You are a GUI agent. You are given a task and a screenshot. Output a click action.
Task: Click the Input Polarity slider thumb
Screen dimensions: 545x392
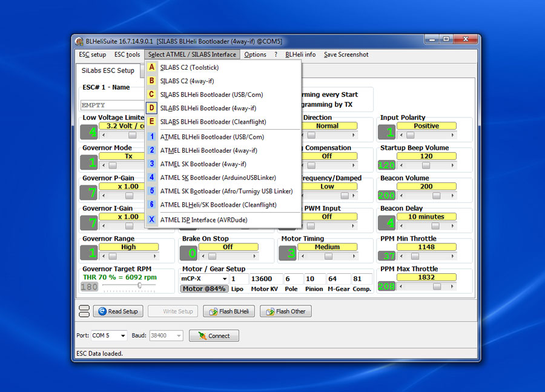[x=411, y=135]
